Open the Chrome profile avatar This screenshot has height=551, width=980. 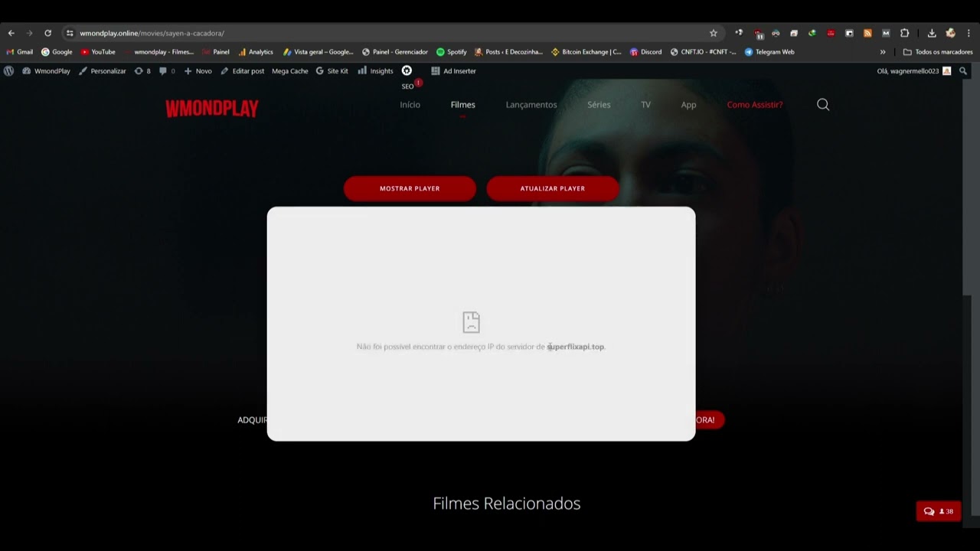point(950,33)
